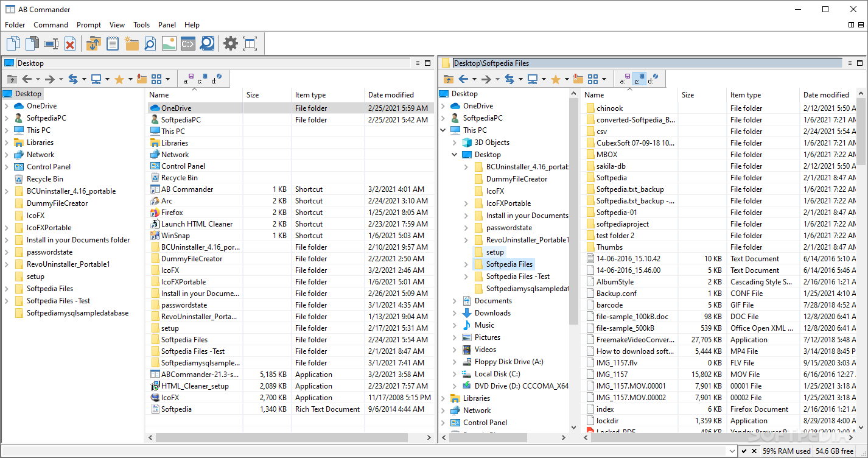868x458 pixels.
Task: Sort right panel by Size column
Action: click(x=702, y=95)
